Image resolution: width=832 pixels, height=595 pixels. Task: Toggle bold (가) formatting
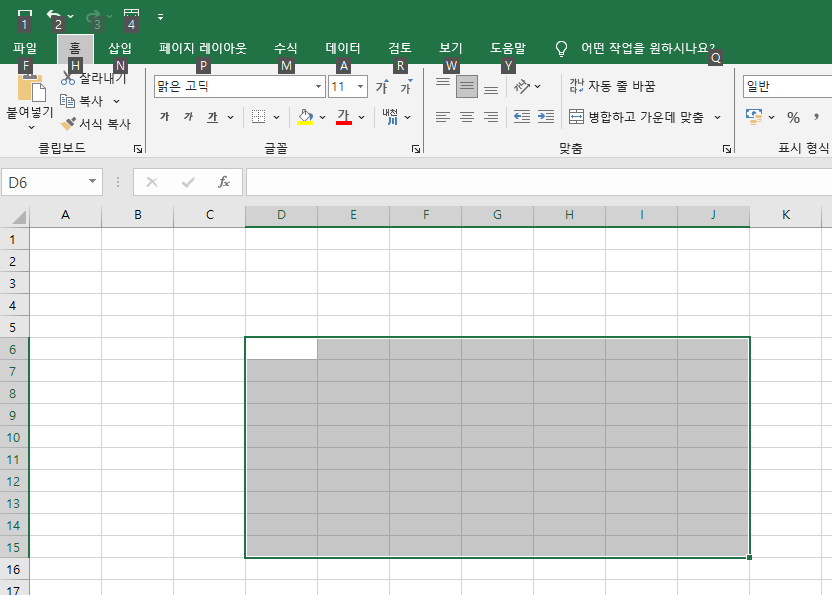[164, 117]
